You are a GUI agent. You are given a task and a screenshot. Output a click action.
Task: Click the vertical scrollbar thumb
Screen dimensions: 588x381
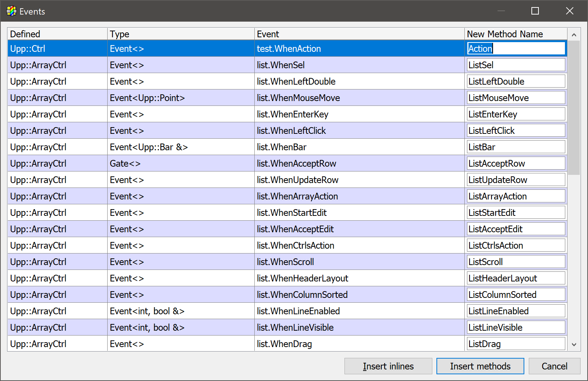coord(574,107)
